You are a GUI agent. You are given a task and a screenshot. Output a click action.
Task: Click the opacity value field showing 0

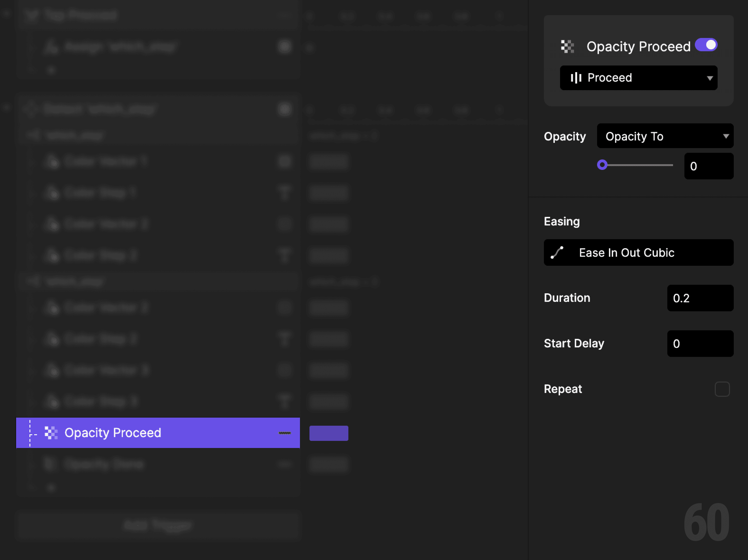tap(708, 166)
